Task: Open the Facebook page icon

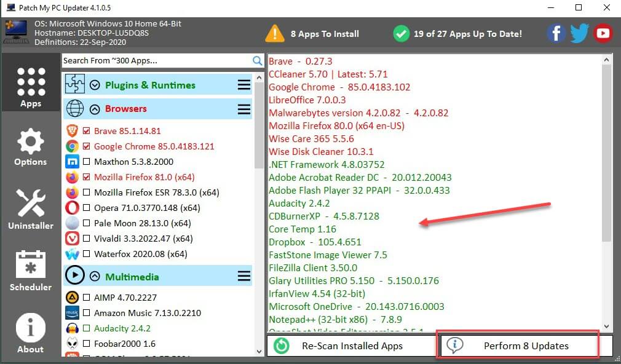Action: (x=556, y=33)
